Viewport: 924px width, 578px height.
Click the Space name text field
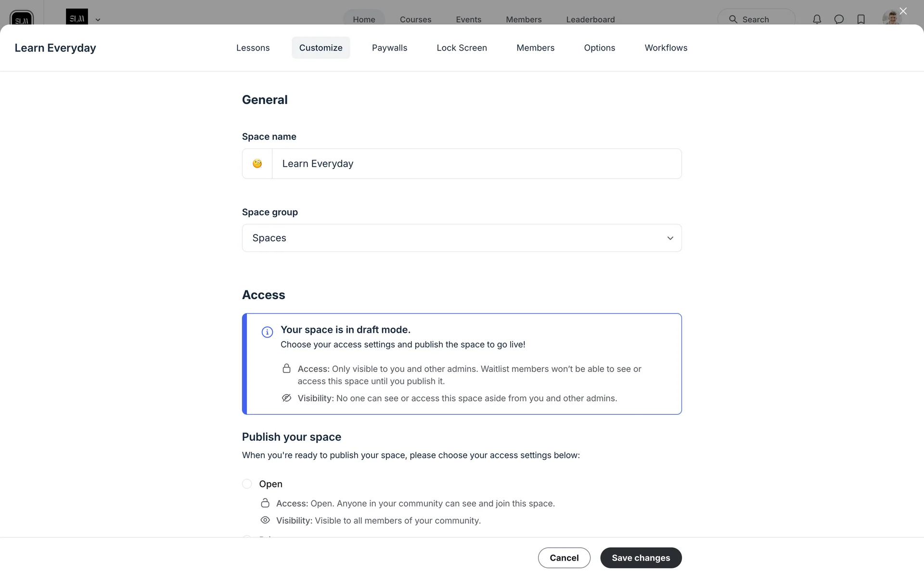point(476,164)
